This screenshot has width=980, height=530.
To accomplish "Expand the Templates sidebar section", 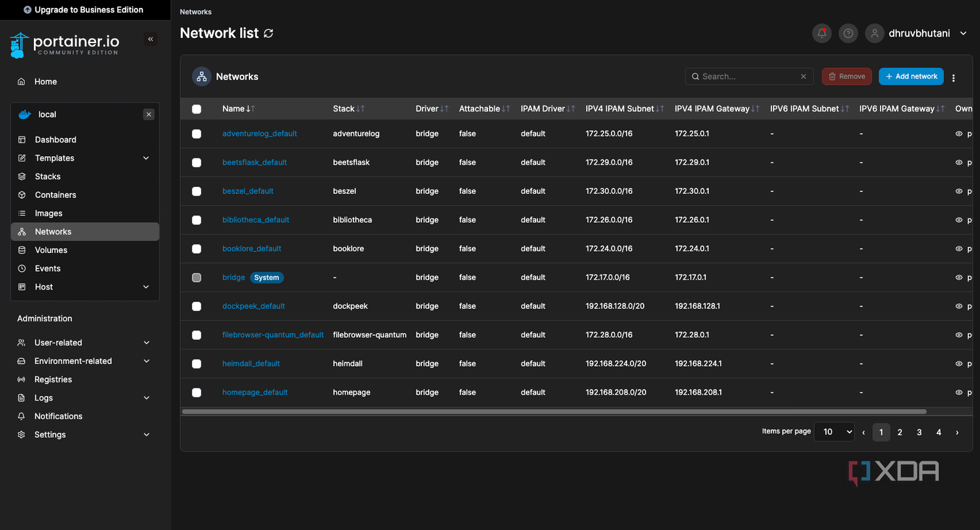I will [x=85, y=158].
